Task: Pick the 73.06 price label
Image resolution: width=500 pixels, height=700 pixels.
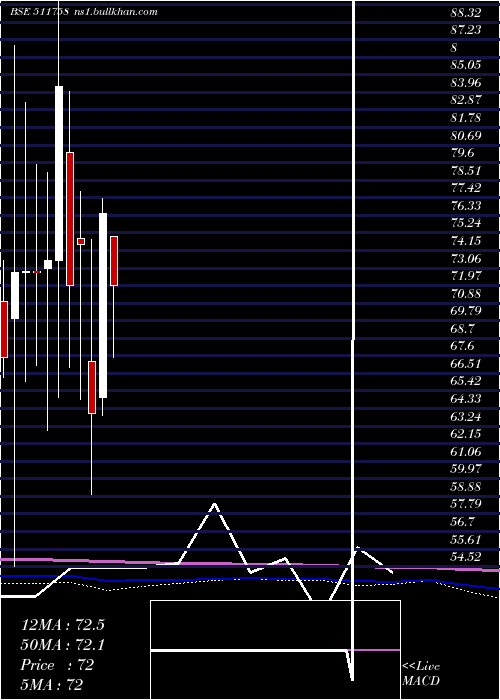Action: (x=466, y=258)
